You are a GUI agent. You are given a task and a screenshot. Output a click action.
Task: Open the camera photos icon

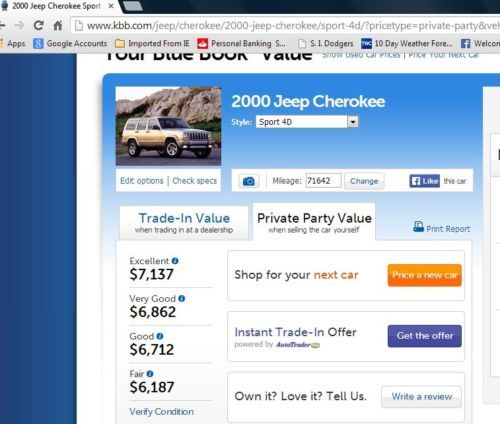coord(248,181)
